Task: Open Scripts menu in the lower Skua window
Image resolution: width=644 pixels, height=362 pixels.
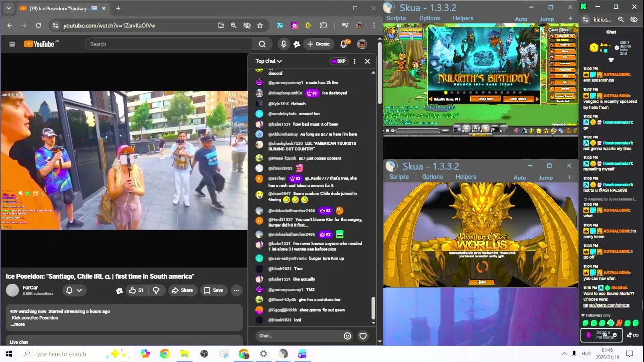Action: [399, 177]
